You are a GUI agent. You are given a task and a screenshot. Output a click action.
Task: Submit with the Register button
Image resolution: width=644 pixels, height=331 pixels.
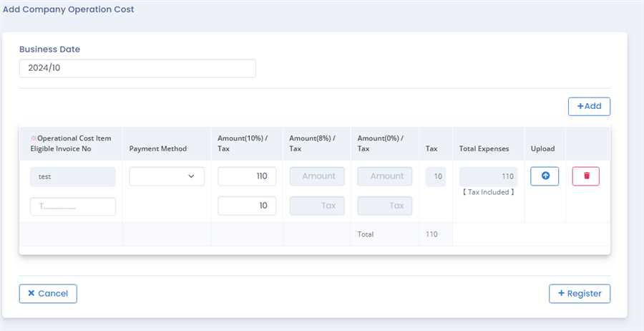(580, 294)
